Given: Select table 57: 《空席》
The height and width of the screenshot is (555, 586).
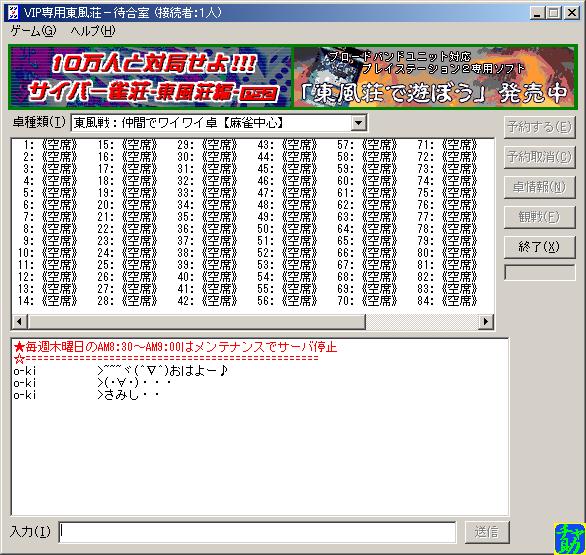Looking at the screenshot, I should click(367, 145).
